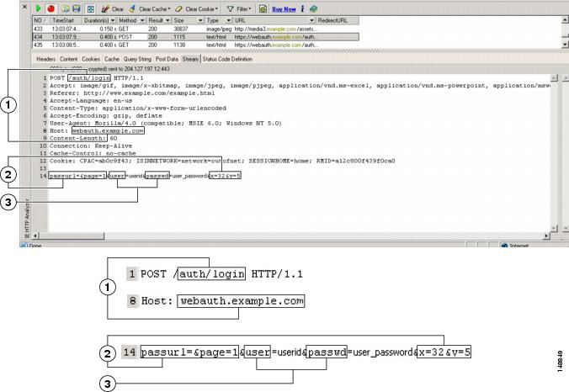Click the 'Cache-Control: no-cache' line
The height and width of the screenshot is (392, 569).
tap(93, 154)
